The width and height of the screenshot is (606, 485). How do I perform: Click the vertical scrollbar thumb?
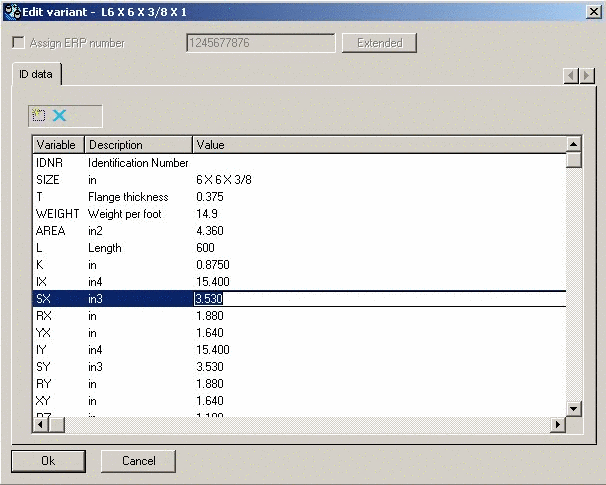[574, 160]
